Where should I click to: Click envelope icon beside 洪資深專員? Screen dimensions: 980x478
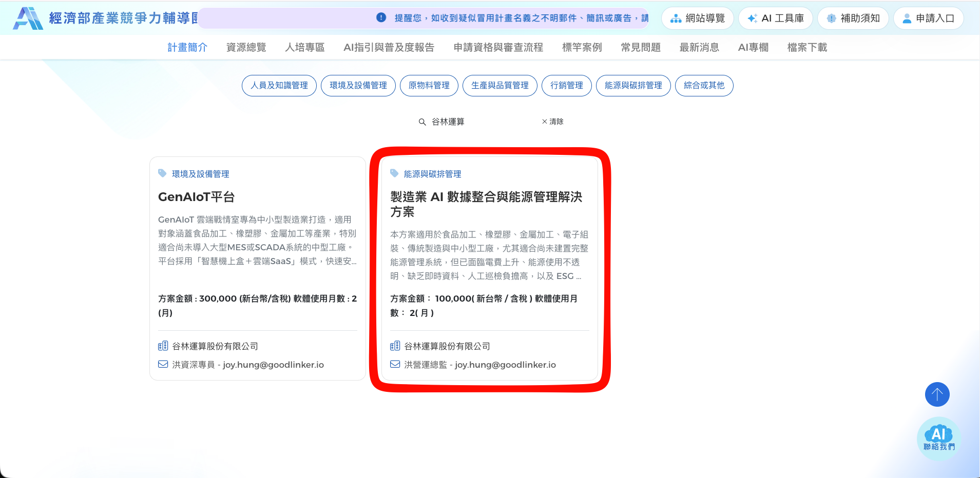click(x=163, y=364)
